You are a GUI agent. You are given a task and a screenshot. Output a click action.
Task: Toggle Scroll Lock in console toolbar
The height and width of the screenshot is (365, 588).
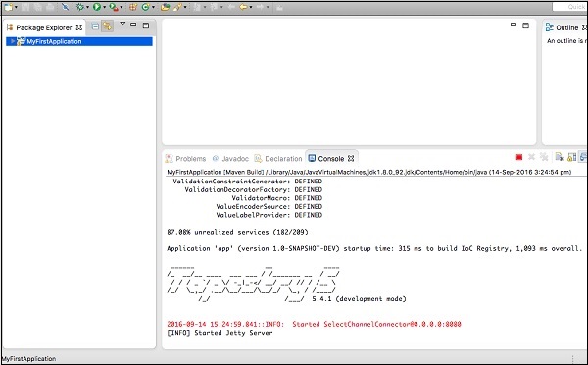(x=571, y=157)
